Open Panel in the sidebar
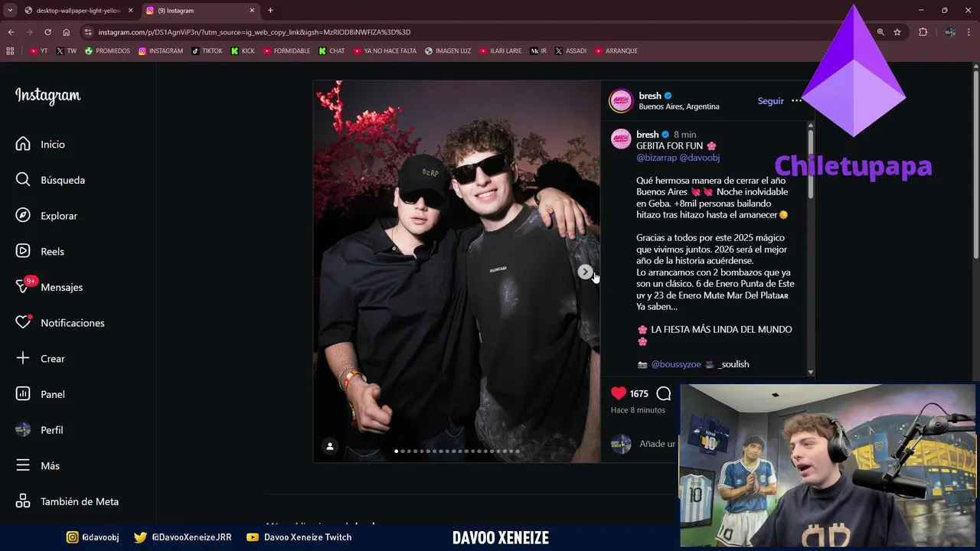 (40, 394)
